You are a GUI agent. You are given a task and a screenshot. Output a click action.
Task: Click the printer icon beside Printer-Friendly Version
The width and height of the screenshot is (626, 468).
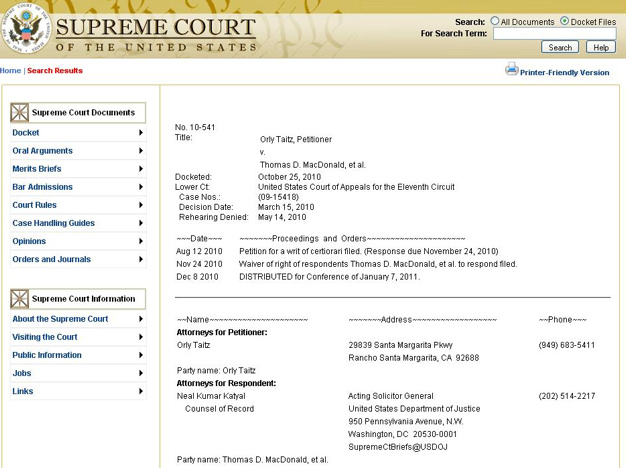(511, 69)
